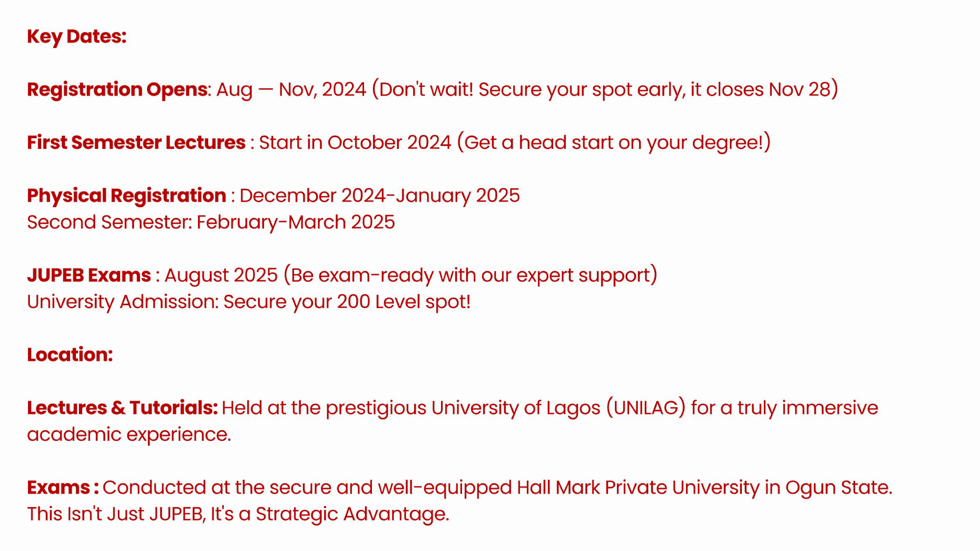Viewport: 980px width, 551px height.
Task: Click the 'Lectures & Tutorials:' label
Action: click(122, 408)
